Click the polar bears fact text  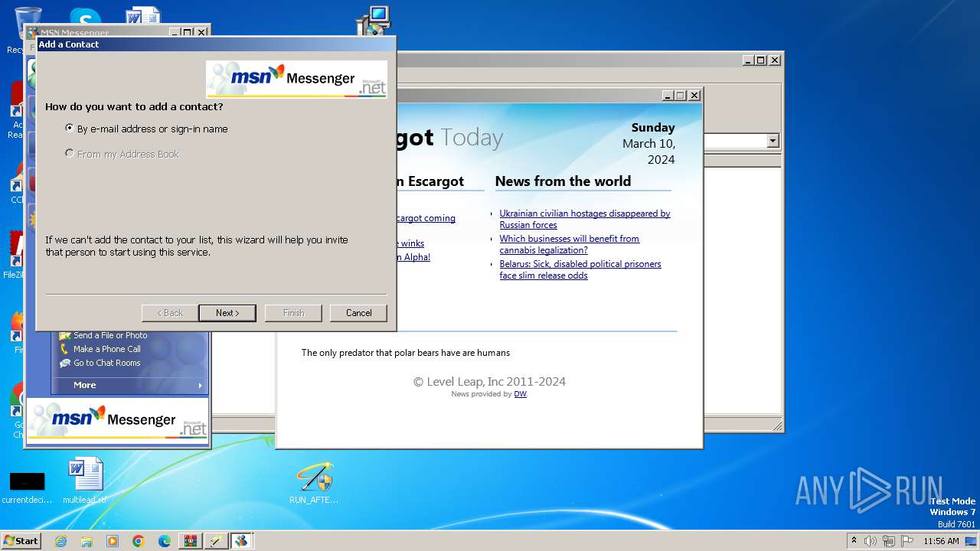point(405,353)
